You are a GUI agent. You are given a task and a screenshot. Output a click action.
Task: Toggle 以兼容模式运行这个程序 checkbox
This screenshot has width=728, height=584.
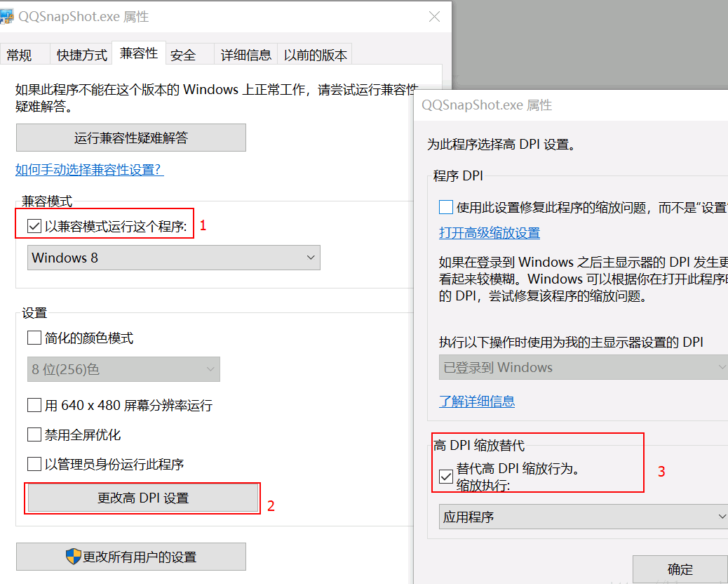click(x=34, y=227)
